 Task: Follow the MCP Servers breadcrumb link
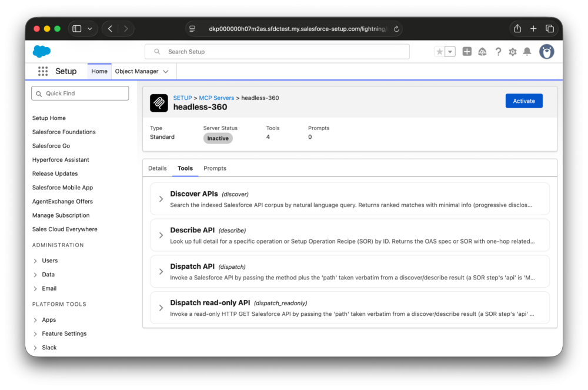216,98
